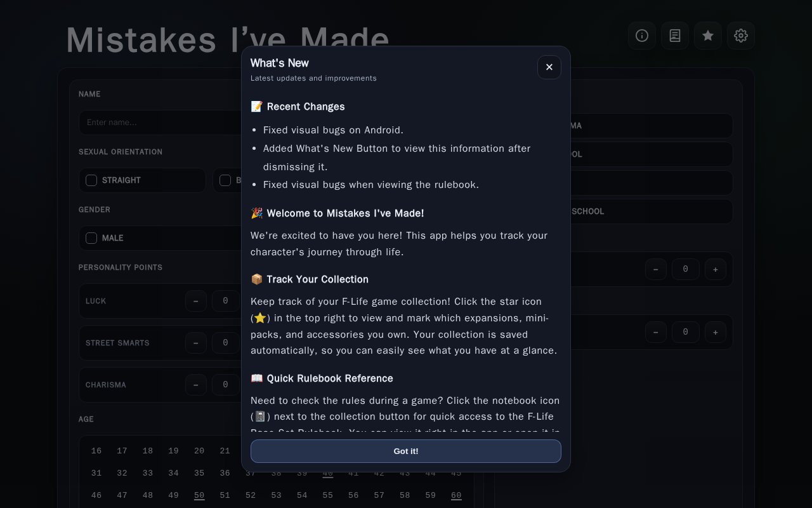The width and height of the screenshot is (812, 508).
Task: Decrease Luck points with minus
Action: click(196, 301)
